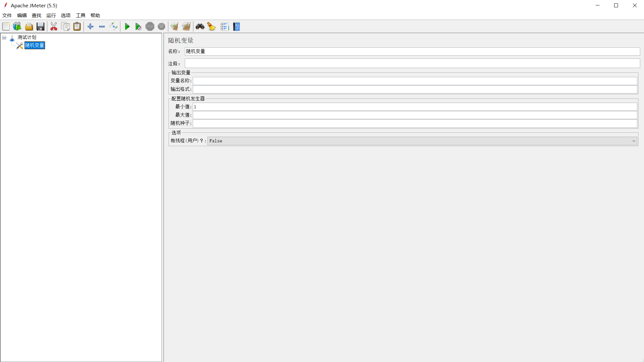Select the 随机变量 tree item
644x362 pixels.
[x=35, y=45]
